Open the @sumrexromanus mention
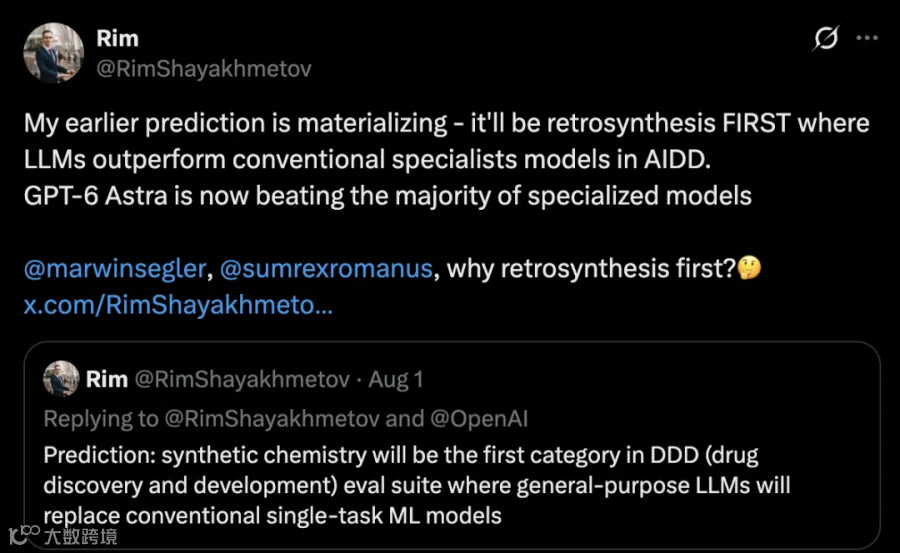The height and width of the screenshot is (553, 900). pos(326,269)
